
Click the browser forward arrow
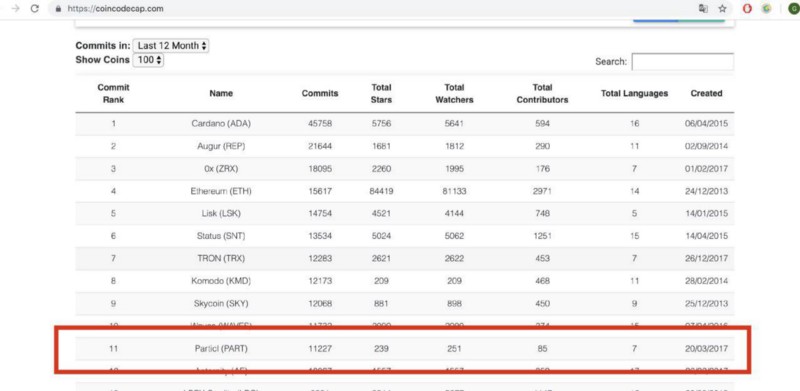pos(15,9)
